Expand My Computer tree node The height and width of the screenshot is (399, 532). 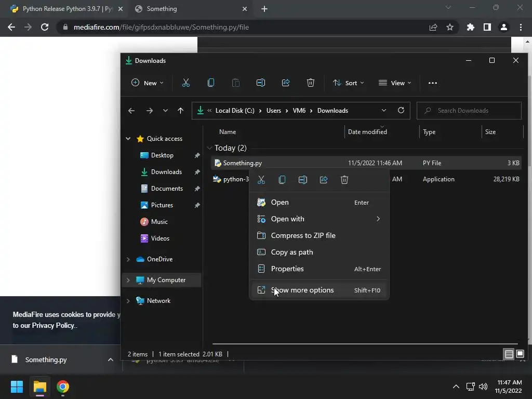coord(128,280)
